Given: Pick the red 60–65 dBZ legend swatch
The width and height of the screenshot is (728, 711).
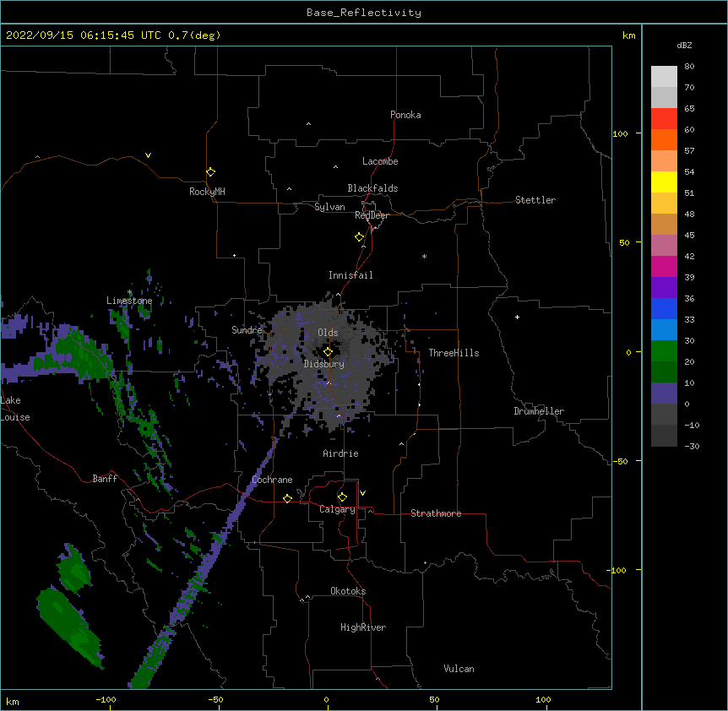Looking at the screenshot, I should pyautogui.click(x=664, y=118).
